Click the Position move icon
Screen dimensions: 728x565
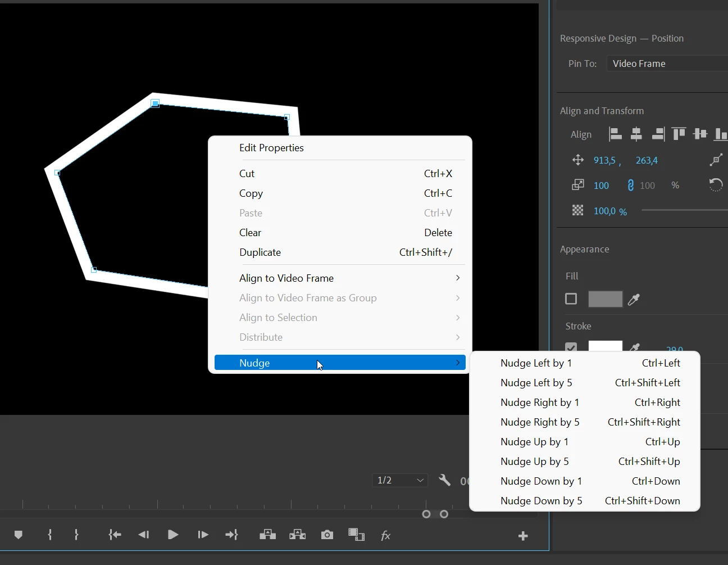[578, 160]
